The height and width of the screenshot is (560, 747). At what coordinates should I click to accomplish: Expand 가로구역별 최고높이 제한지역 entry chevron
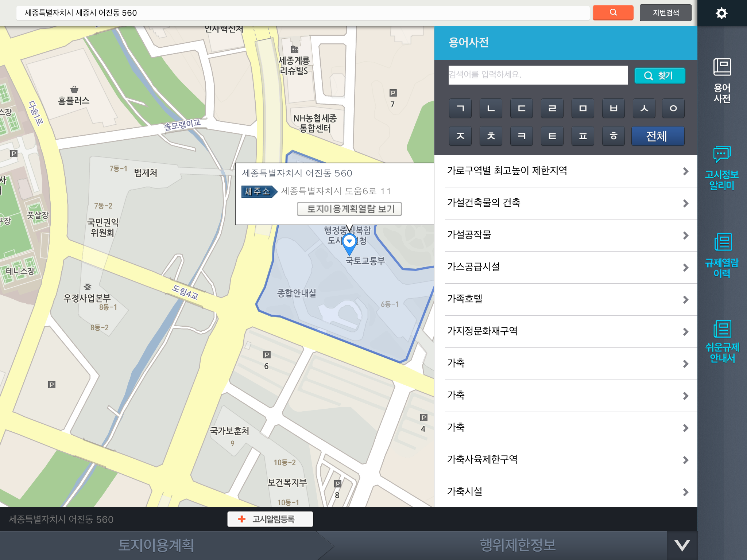click(686, 171)
